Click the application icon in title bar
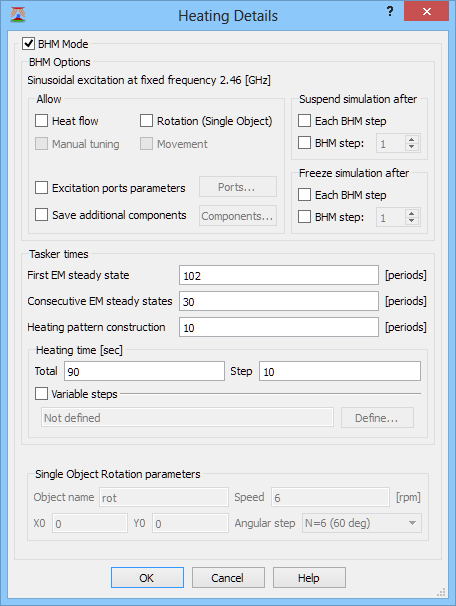This screenshot has height=606, width=456. tap(18, 15)
